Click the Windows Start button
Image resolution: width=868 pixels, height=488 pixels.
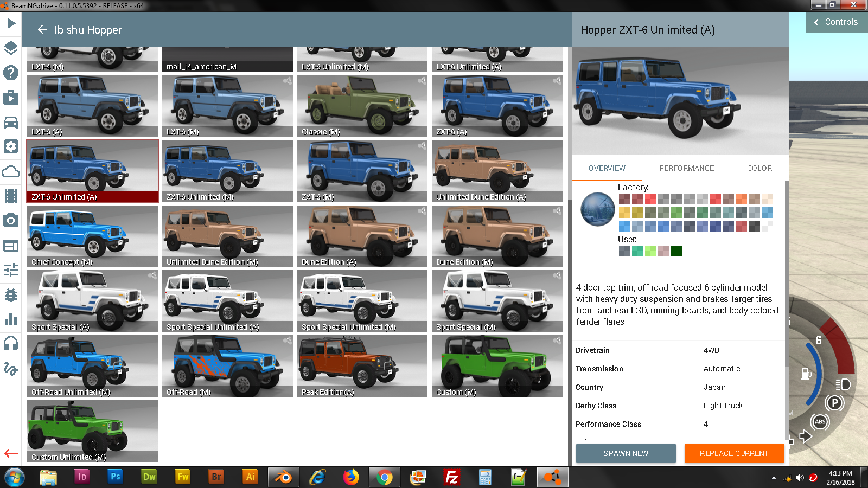[15, 477]
